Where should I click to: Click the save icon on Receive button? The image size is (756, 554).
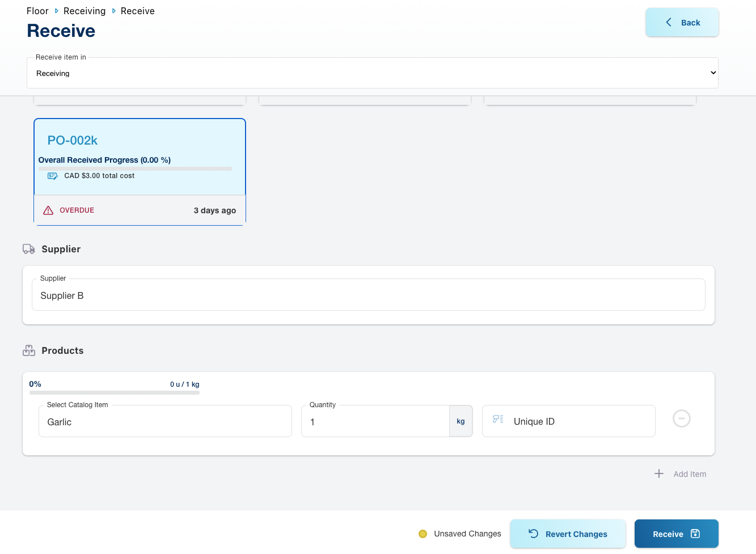coord(695,534)
